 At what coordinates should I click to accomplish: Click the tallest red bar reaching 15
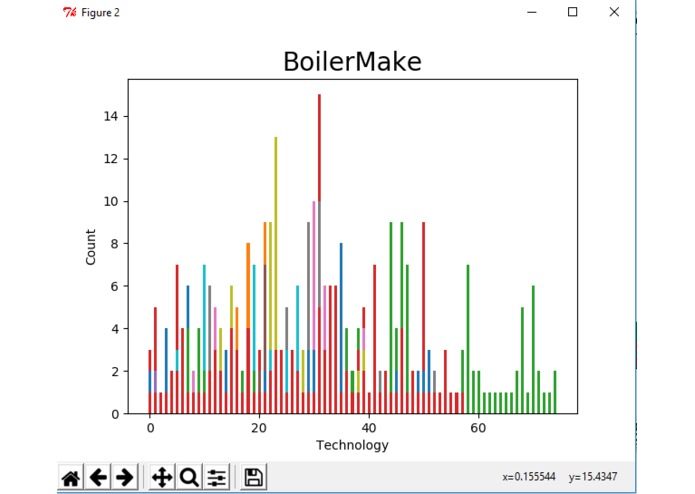pos(319,148)
